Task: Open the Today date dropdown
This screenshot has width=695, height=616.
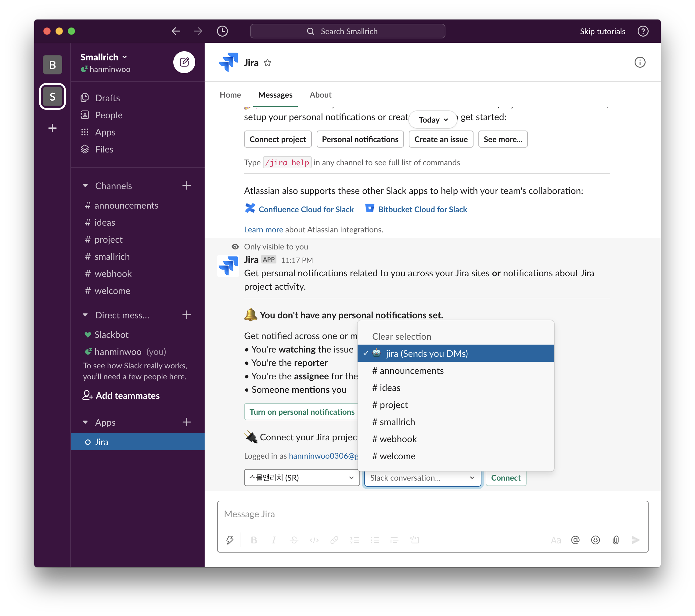Action: tap(433, 120)
